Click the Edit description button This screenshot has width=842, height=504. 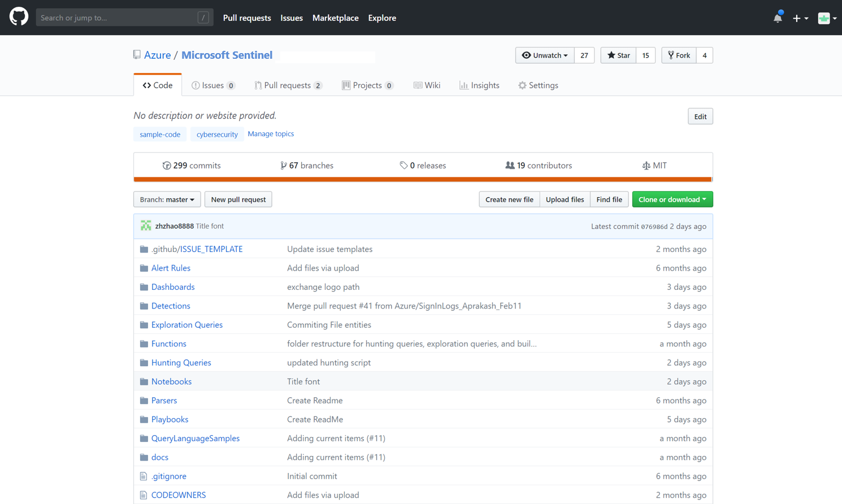[x=700, y=116]
